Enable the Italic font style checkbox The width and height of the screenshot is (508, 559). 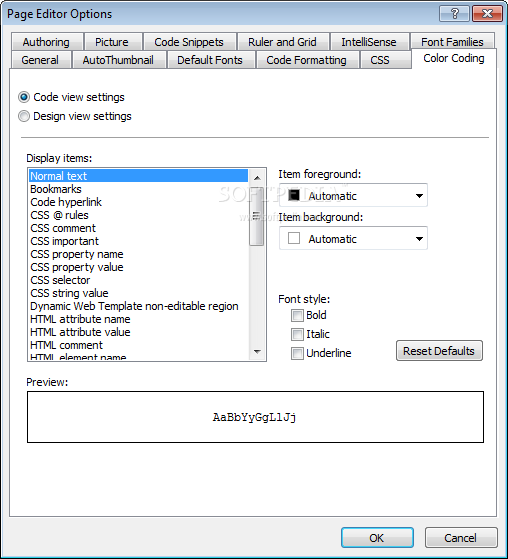[297, 334]
